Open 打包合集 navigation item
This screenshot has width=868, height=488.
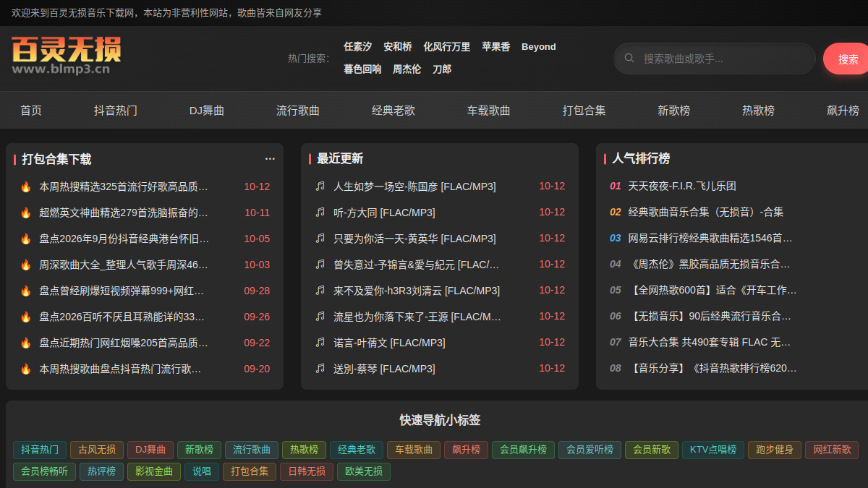(584, 111)
